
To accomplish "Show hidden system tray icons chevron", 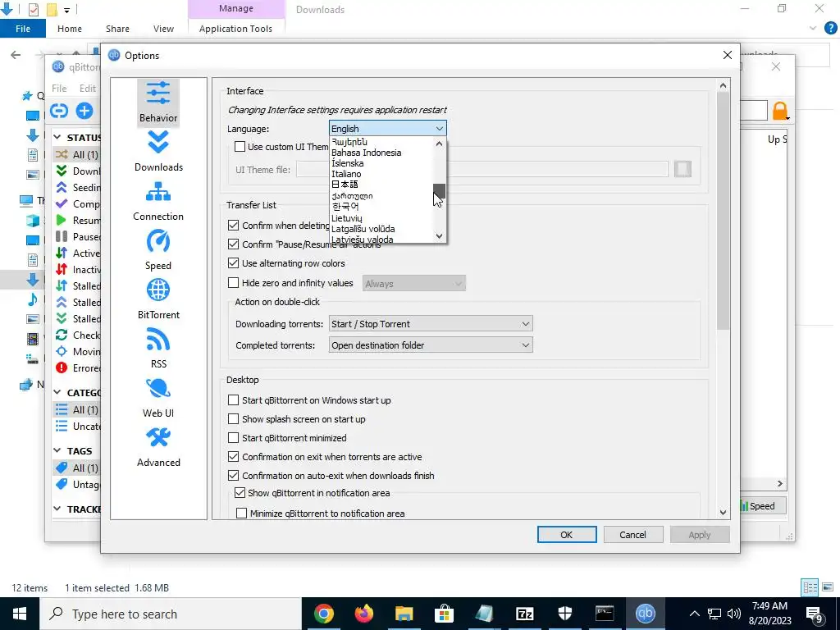I will click(694, 614).
